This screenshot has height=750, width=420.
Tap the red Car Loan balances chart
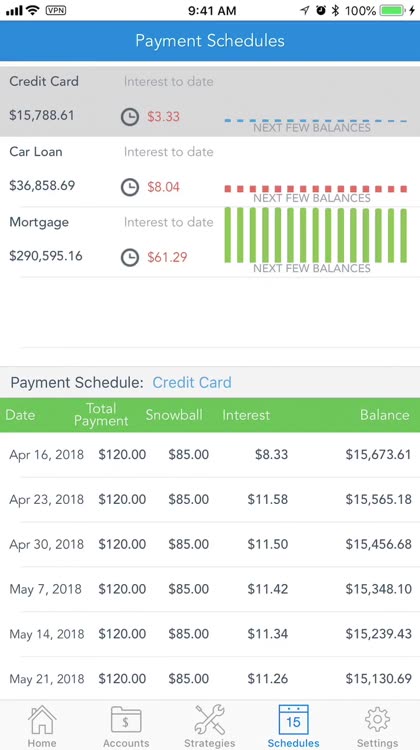pos(316,189)
